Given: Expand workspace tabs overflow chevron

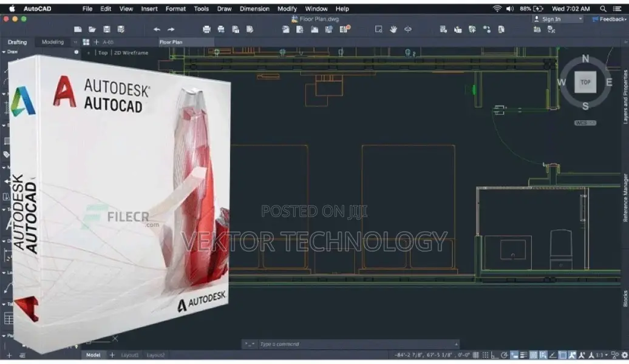Looking at the screenshot, I should pos(75,42).
